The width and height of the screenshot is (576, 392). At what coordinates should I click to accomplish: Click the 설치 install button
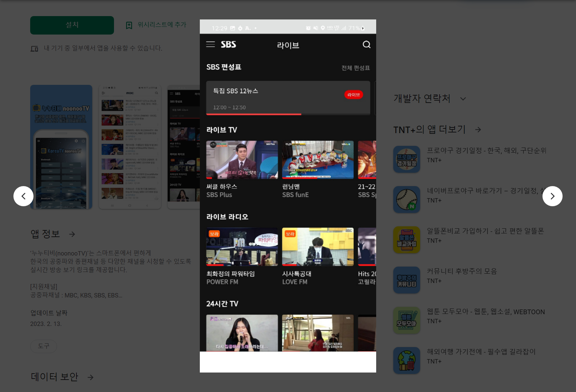[72, 25]
